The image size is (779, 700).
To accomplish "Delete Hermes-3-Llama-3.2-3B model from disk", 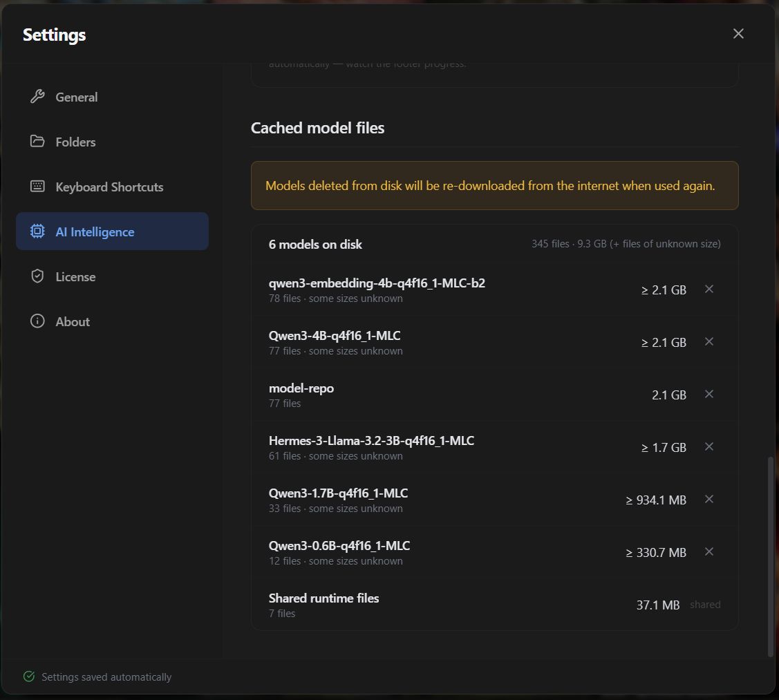I will pos(709,446).
